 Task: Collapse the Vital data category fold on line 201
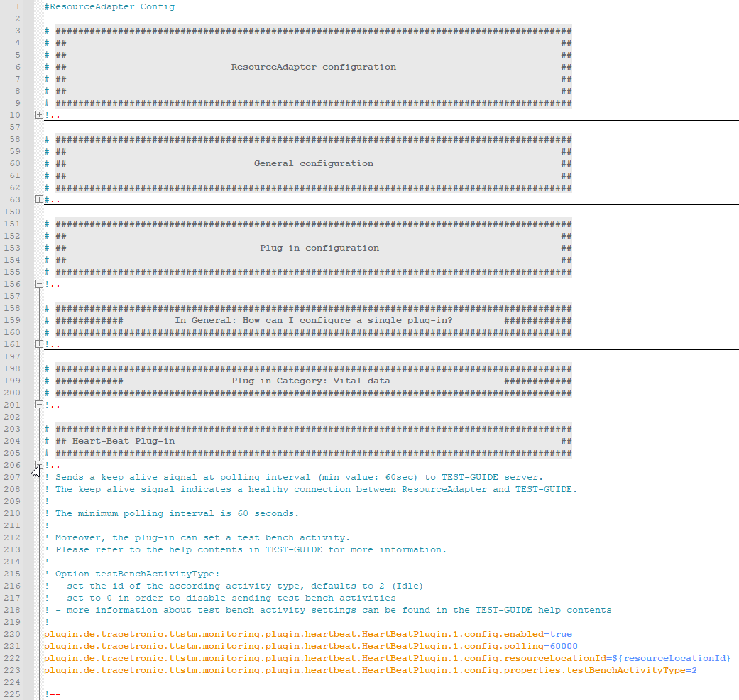tap(38, 405)
